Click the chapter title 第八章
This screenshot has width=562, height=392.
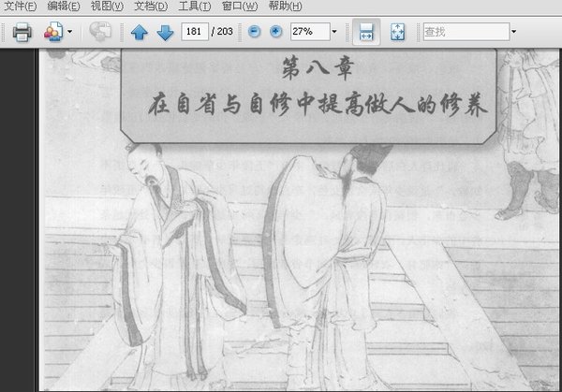click(318, 68)
